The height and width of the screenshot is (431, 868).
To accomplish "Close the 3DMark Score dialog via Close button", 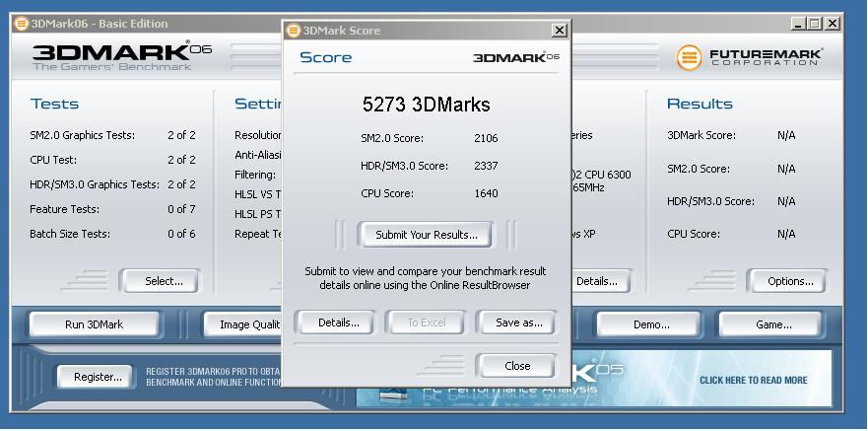I will click(517, 366).
